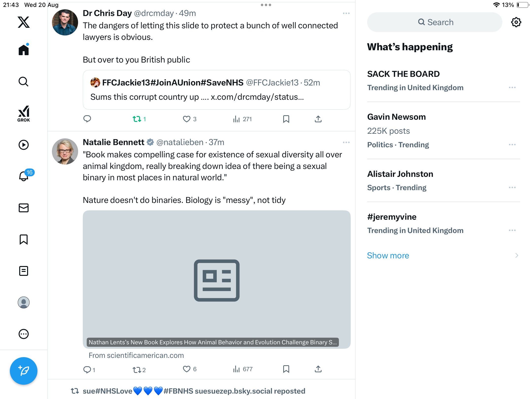Open the sidebar video play icon
This screenshot has width=532, height=399.
pos(24,145)
